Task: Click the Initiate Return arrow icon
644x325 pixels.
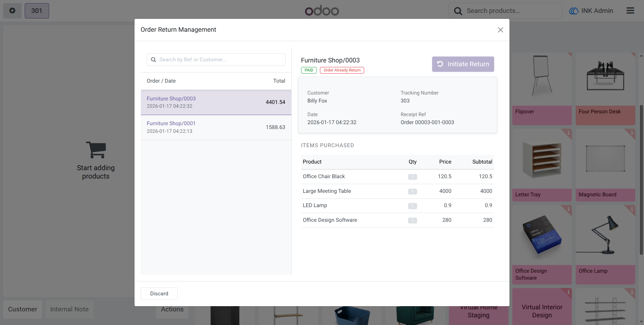Action: [x=440, y=64]
